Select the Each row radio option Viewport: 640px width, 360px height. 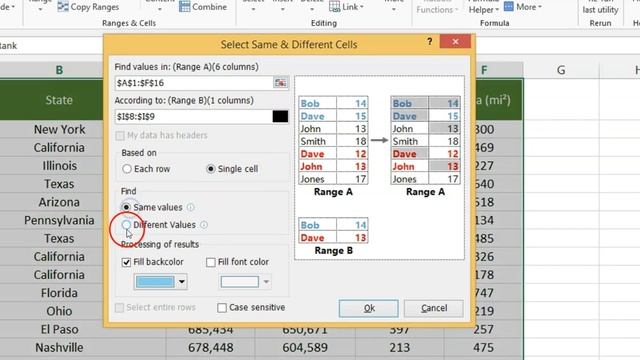[127, 169]
